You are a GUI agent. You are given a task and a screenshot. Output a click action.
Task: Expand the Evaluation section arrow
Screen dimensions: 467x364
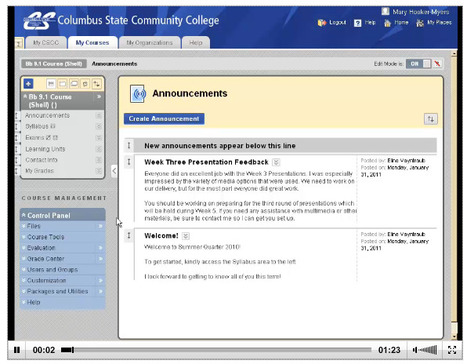coord(100,248)
